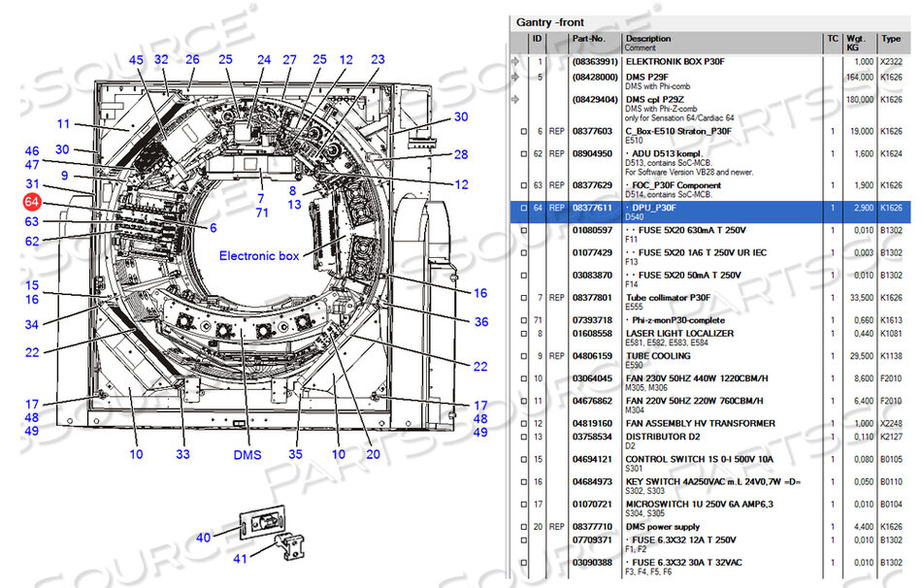This screenshot has width=922, height=588.
Task: Click the Type column header
Action: coord(890,39)
